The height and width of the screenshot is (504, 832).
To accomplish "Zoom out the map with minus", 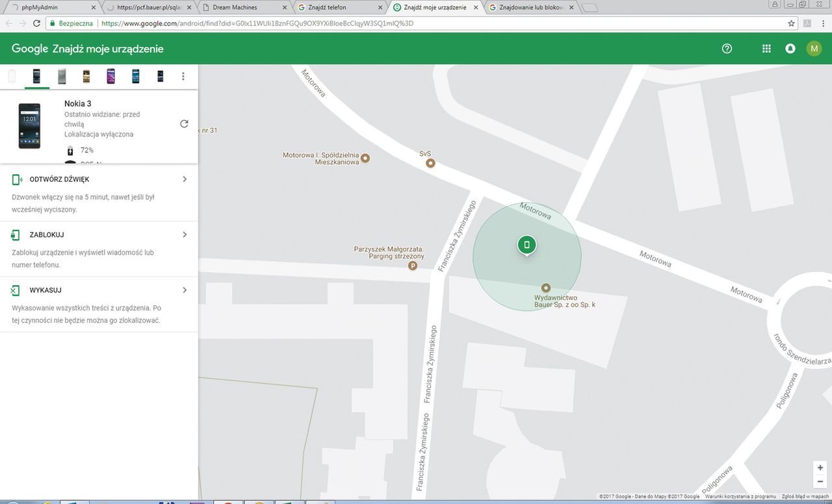I will click(820, 481).
